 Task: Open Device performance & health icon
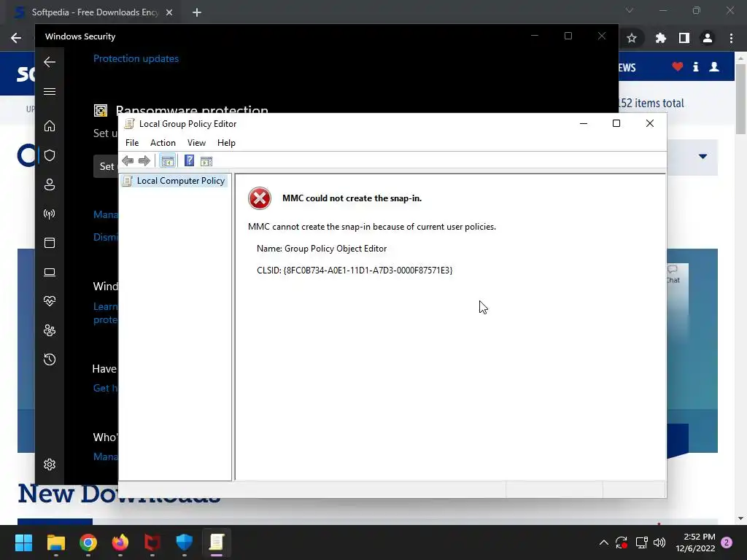(50, 301)
